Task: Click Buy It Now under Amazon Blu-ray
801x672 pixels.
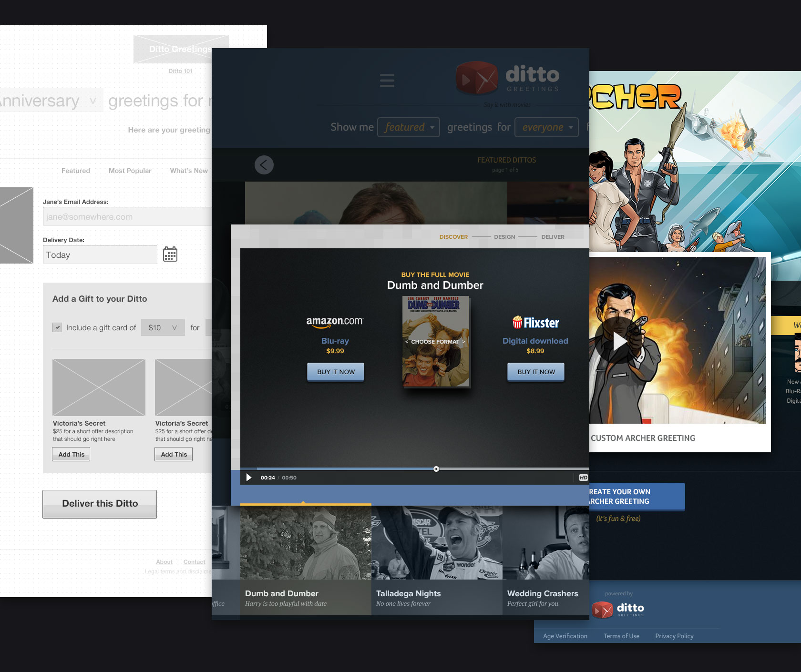Action: (x=336, y=372)
